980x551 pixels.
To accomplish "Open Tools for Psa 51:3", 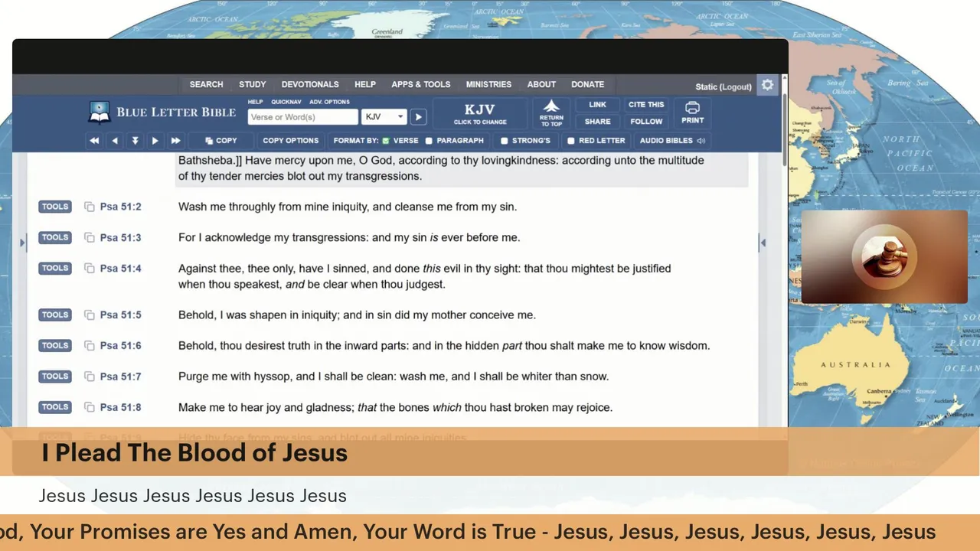I will [55, 237].
